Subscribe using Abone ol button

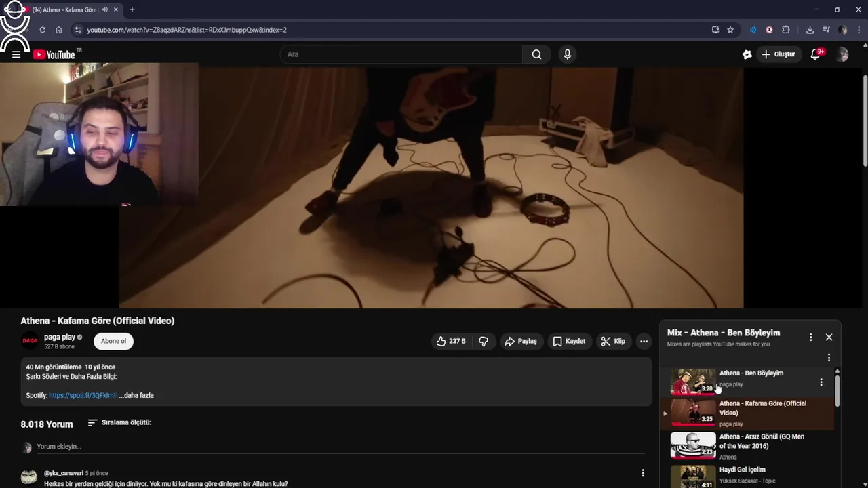[113, 341]
